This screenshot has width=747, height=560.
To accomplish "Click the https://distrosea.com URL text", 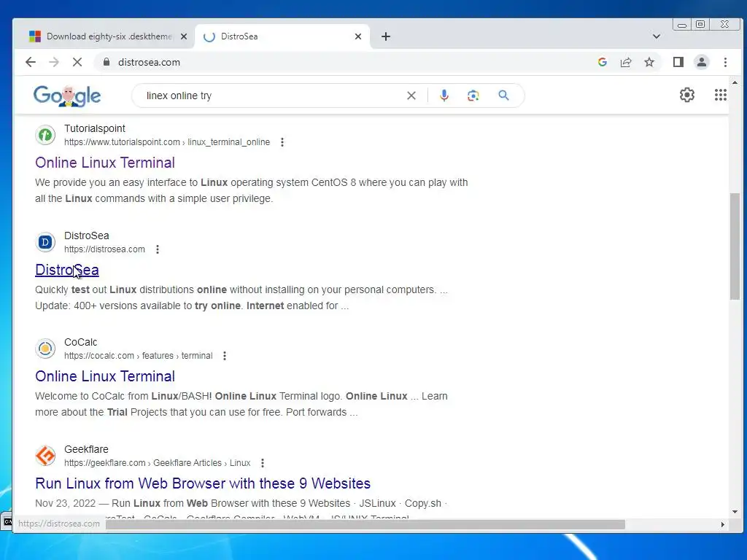I will click(x=104, y=249).
